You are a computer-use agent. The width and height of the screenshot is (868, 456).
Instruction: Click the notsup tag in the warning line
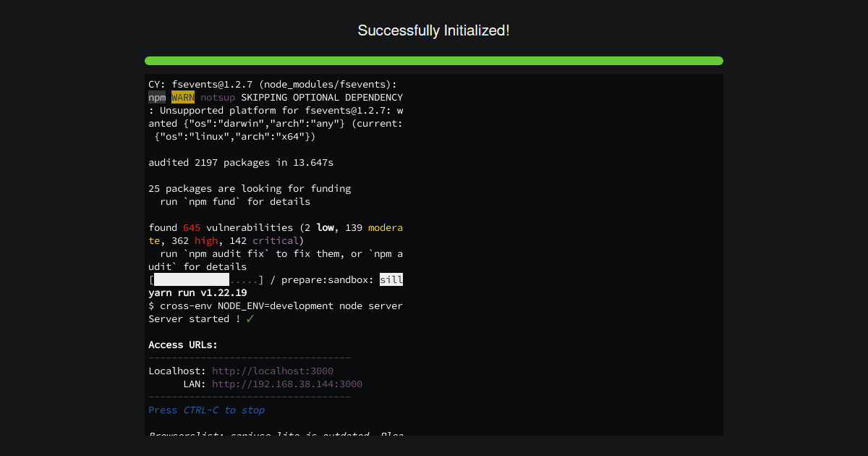(x=218, y=97)
